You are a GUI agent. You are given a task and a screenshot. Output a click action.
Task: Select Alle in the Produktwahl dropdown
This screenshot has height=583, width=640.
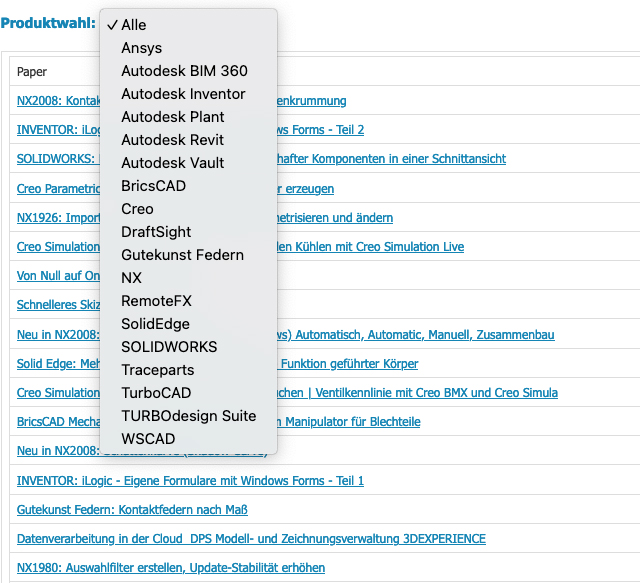click(x=188, y=25)
